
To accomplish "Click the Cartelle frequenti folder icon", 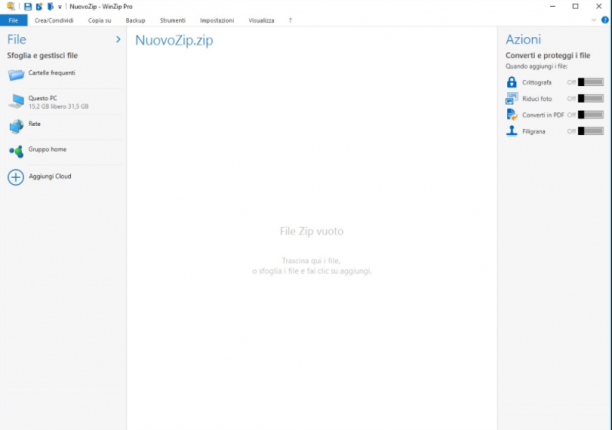I will pos(16,74).
